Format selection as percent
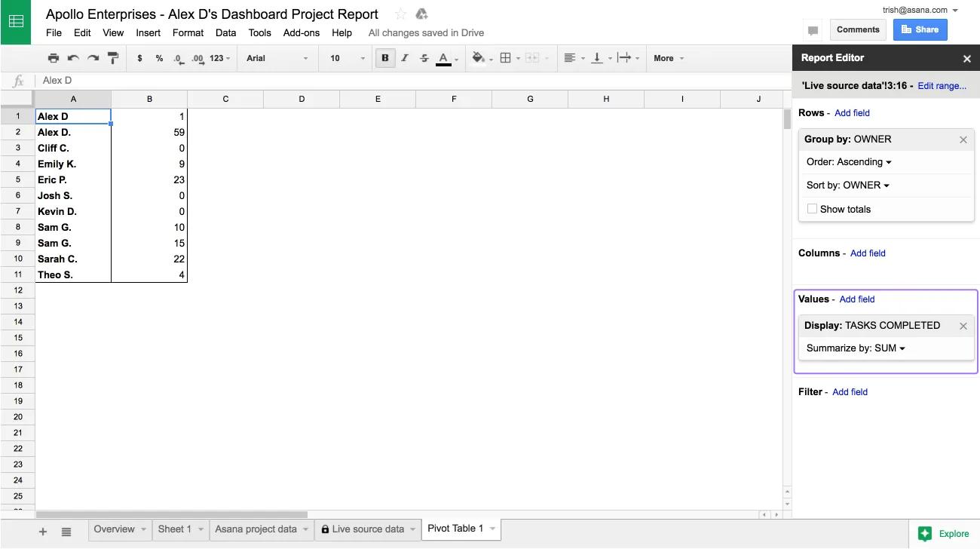Screen dimensions: 980x549 click(x=159, y=58)
